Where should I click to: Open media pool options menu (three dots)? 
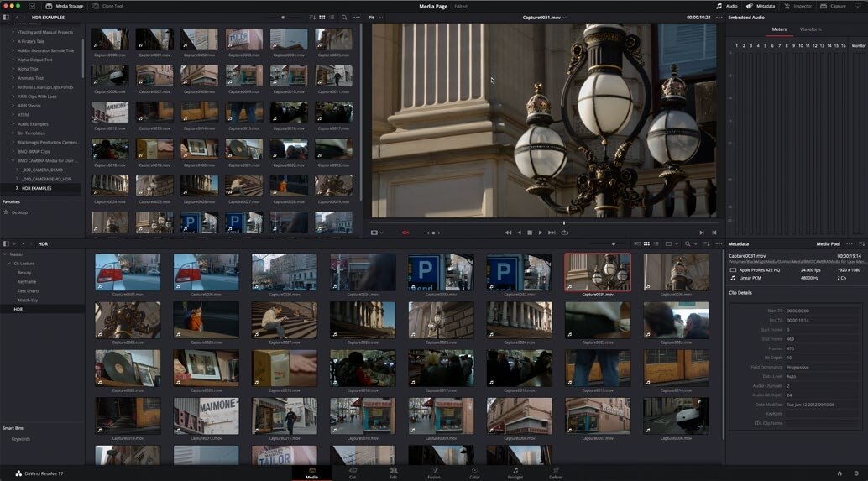(x=719, y=244)
